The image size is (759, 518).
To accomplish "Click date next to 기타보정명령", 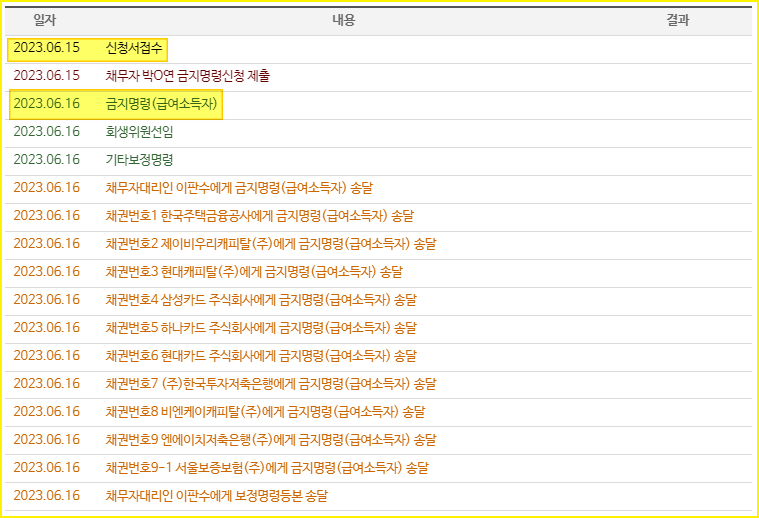I will pos(46,160).
